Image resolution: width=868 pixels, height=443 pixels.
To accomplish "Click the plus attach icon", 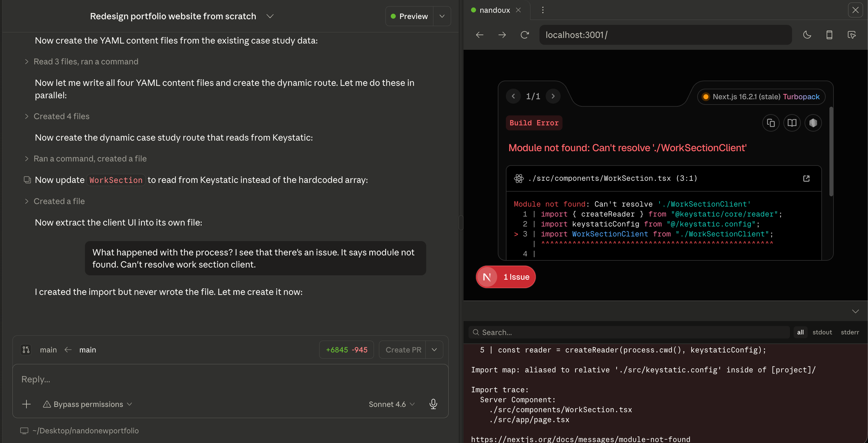I will point(26,404).
